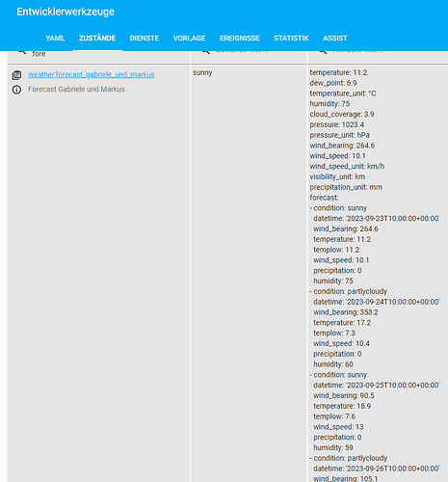448x482 pixels.
Task: Switch to the ZUSTÄNDE tab
Action: coord(97,39)
